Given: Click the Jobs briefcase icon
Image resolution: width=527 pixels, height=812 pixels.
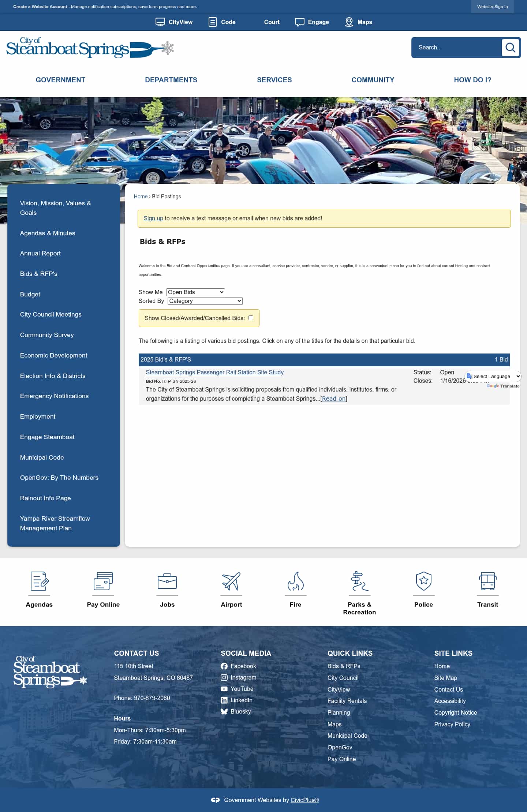Looking at the screenshot, I should 167,581.
